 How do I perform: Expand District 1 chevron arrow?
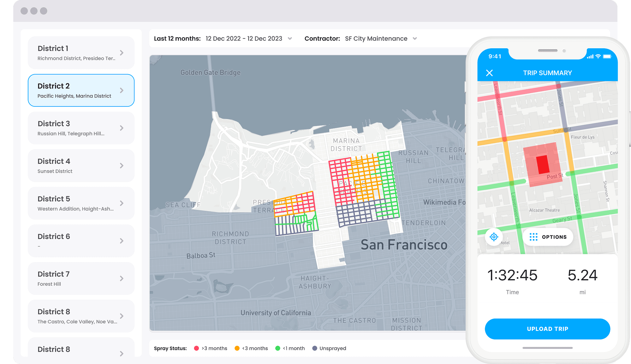point(122,53)
